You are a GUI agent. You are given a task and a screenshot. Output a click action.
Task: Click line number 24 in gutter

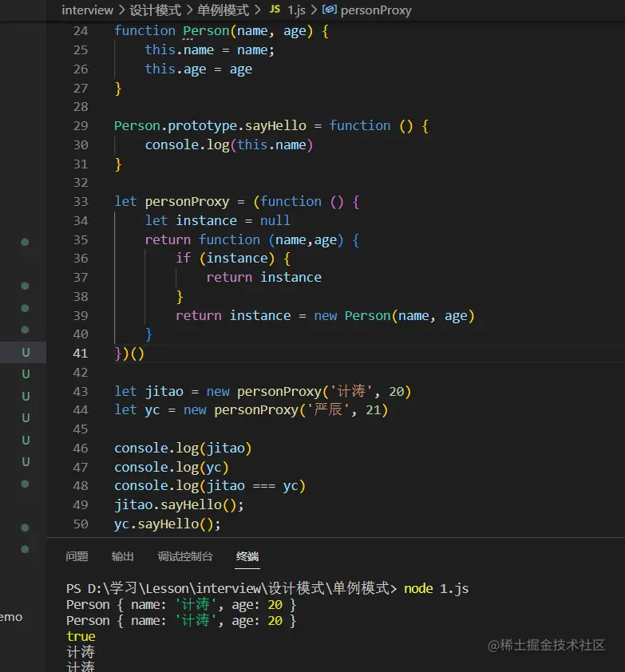click(x=81, y=31)
